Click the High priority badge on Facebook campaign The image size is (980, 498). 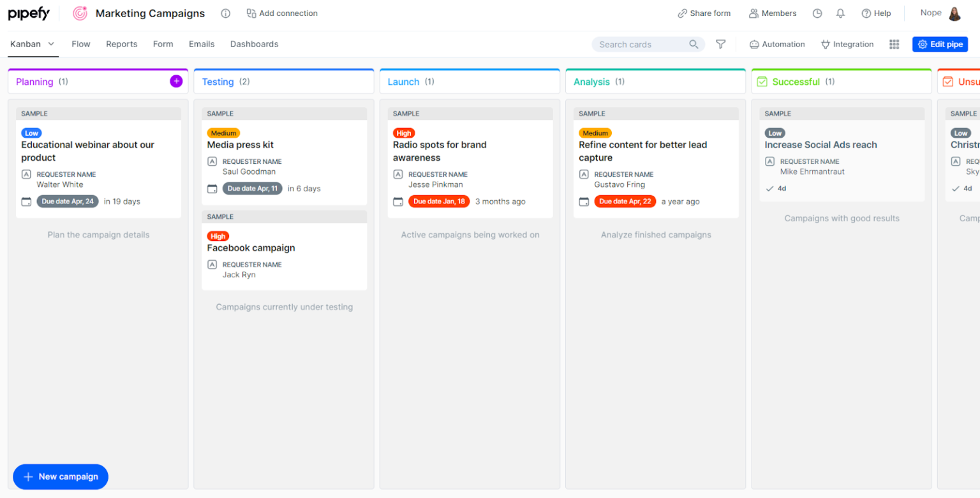[218, 236]
